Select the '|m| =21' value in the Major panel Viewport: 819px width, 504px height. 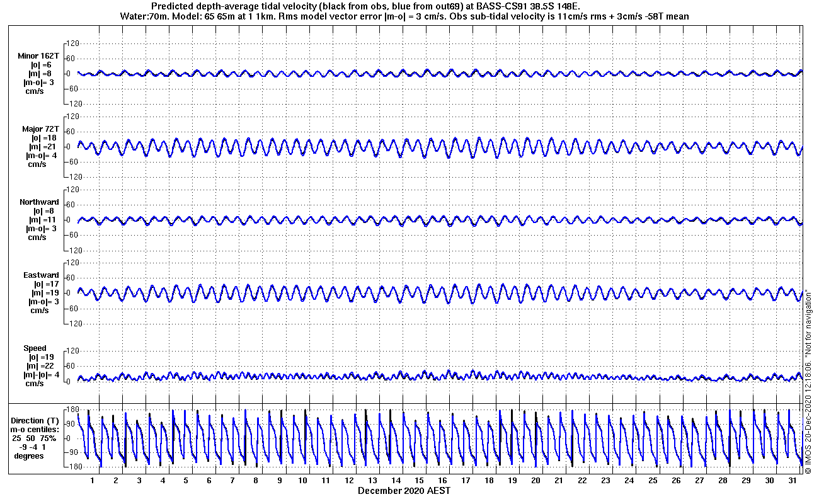44,147
